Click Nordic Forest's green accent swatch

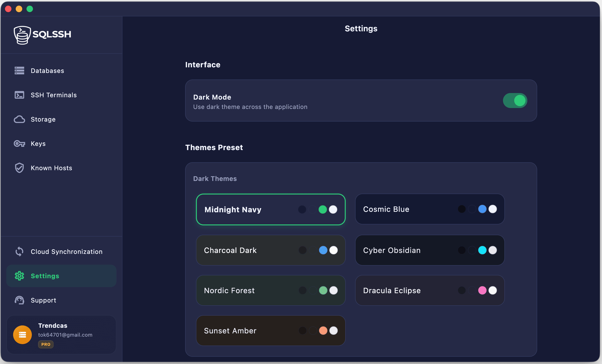(x=323, y=290)
